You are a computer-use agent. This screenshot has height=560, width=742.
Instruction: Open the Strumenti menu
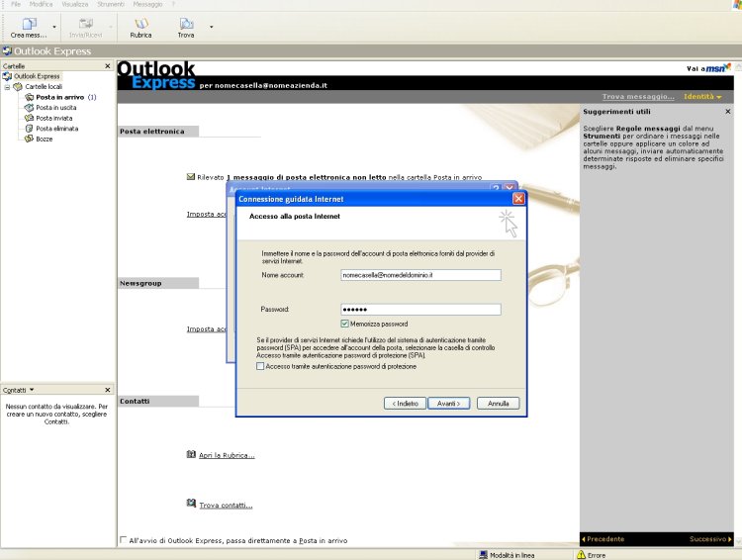point(111,4)
